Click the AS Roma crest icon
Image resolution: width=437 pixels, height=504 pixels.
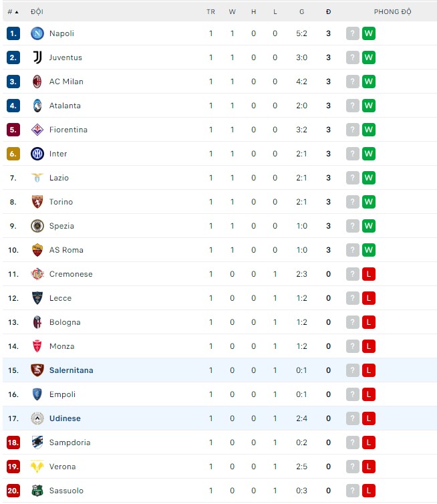pos(37,250)
